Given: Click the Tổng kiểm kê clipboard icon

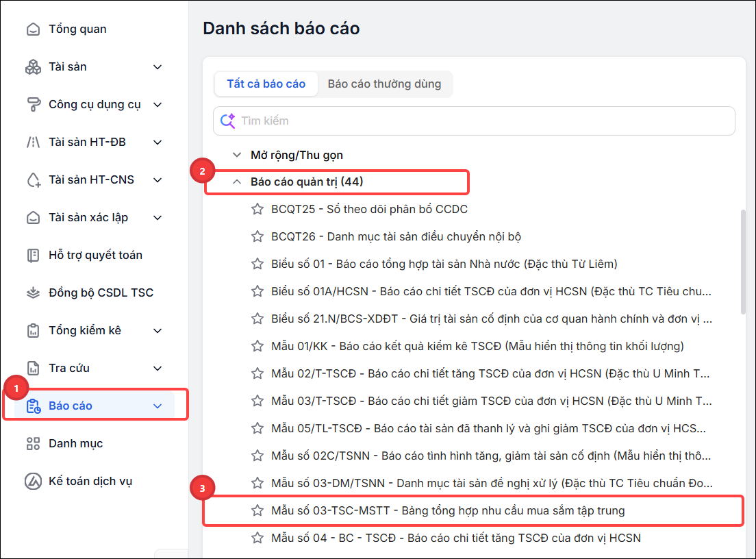Looking at the screenshot, I should click(33, 330).
